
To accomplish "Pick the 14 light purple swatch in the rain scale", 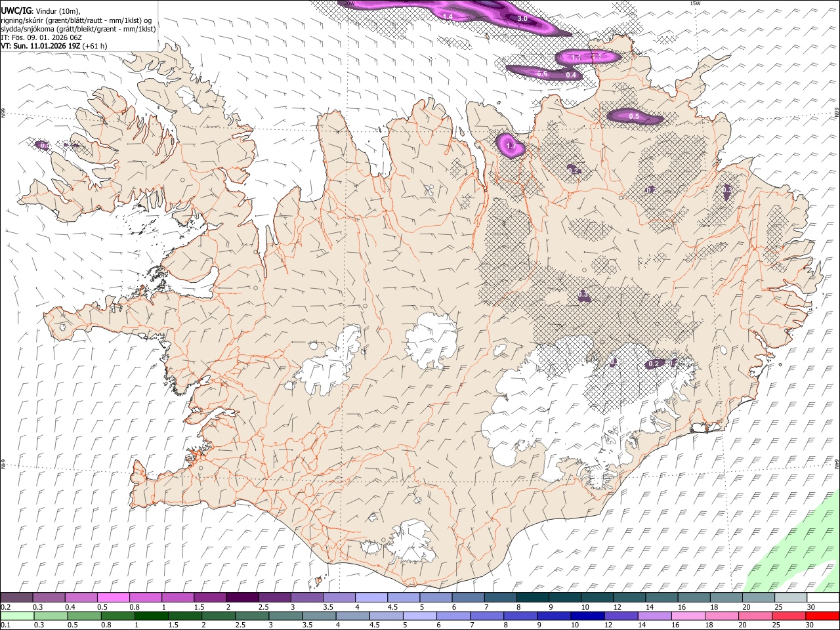I will [x=654, y=616].
